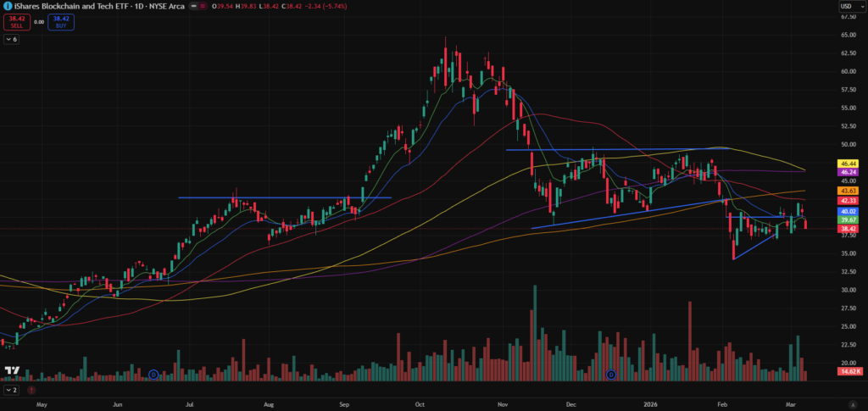Viewport: 868px width, 411px height.
Task: Click the TradingView logo above the time axis
Action: point(12,371)
